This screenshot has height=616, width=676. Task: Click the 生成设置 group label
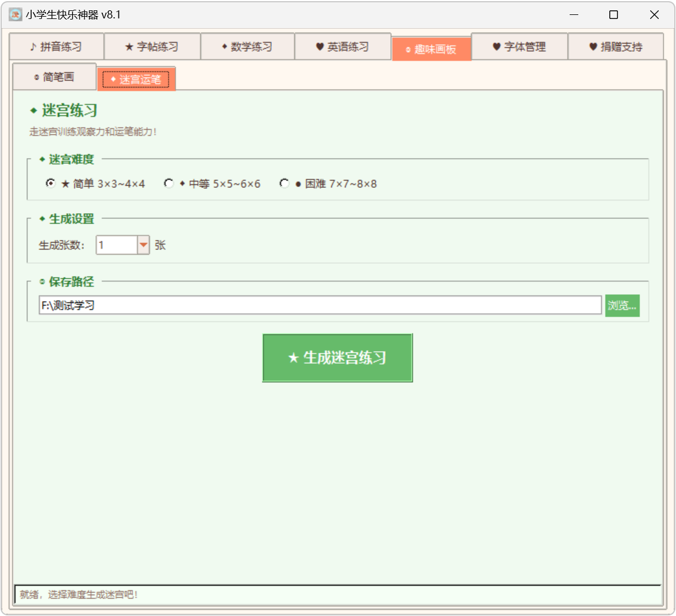tap(67, 219)
